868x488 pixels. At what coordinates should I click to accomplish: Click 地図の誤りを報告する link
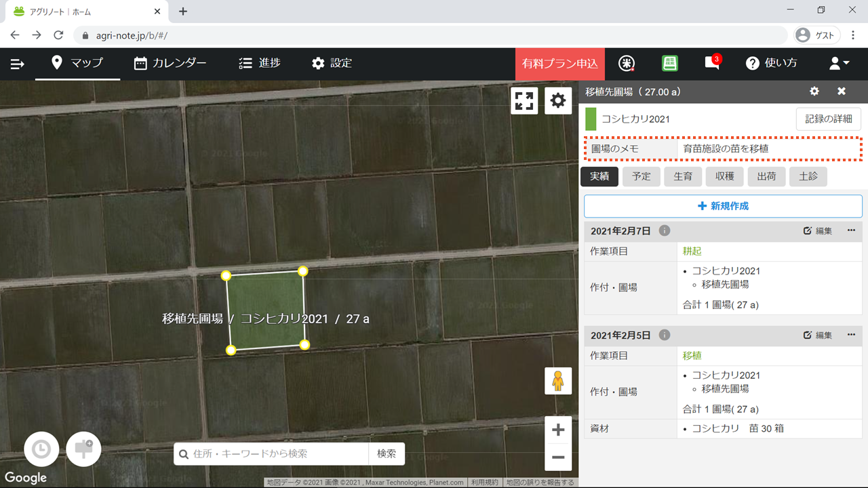[540, 483]
